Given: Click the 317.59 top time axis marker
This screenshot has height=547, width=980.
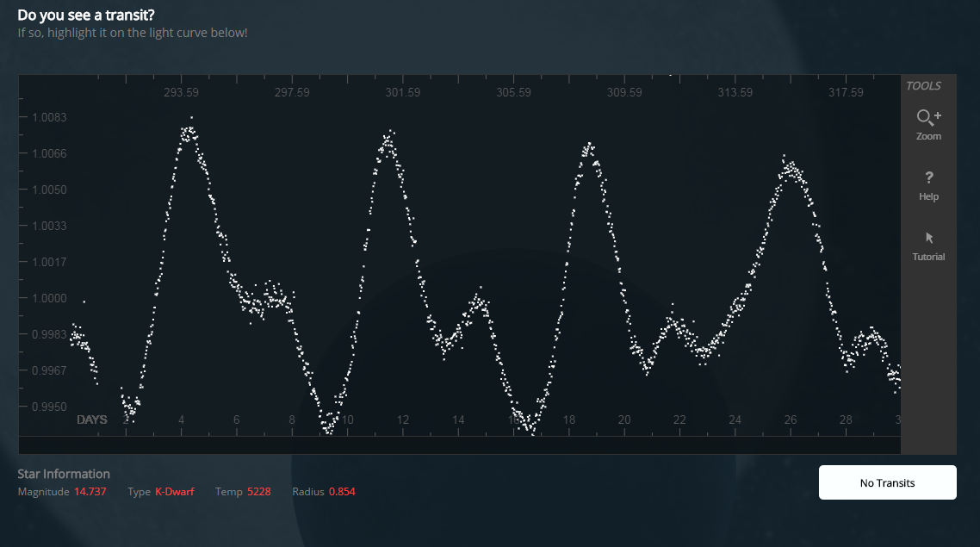Looking at the screenshot, I should coord(846,93).
